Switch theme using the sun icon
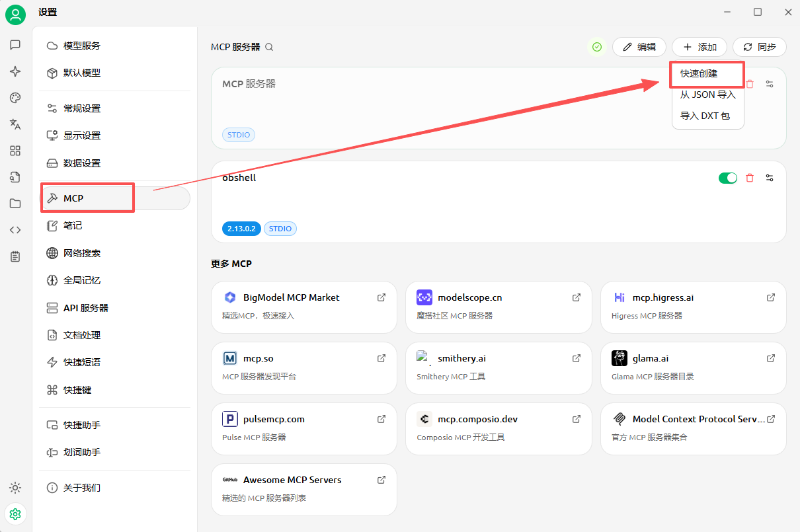The image size is (800, 532). pyautogui.click(x=15, y=488)
